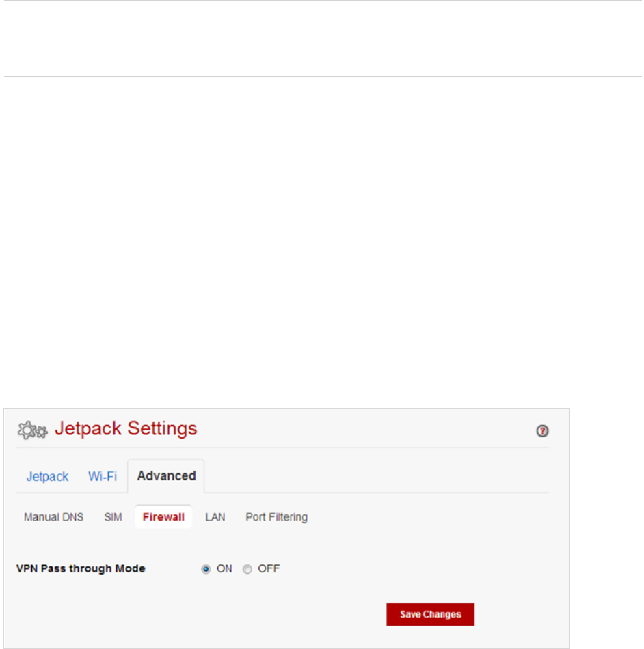Switch to the Jetpack tab
Screen dimensions: 644x649
coord(47,476)
